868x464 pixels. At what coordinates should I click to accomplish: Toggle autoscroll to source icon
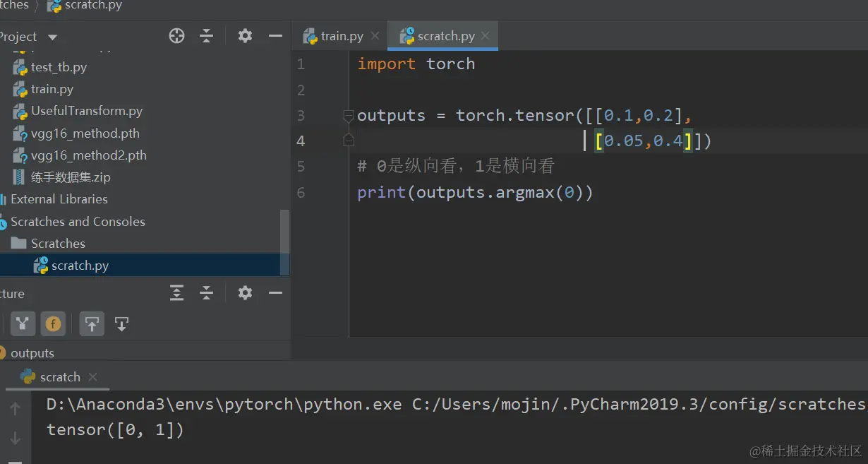pyautogui.click(x=92, y=324)
